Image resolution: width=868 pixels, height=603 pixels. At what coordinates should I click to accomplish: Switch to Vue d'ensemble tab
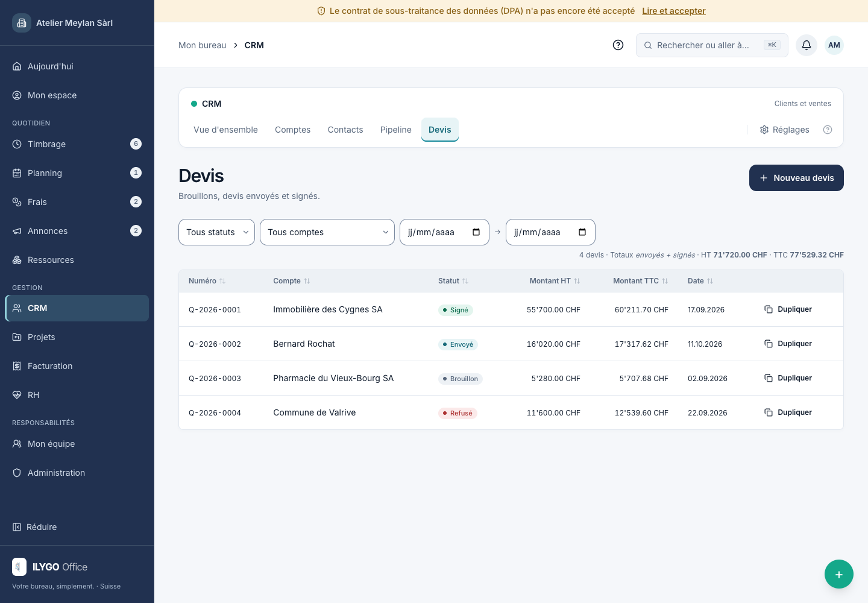[225, 130]
